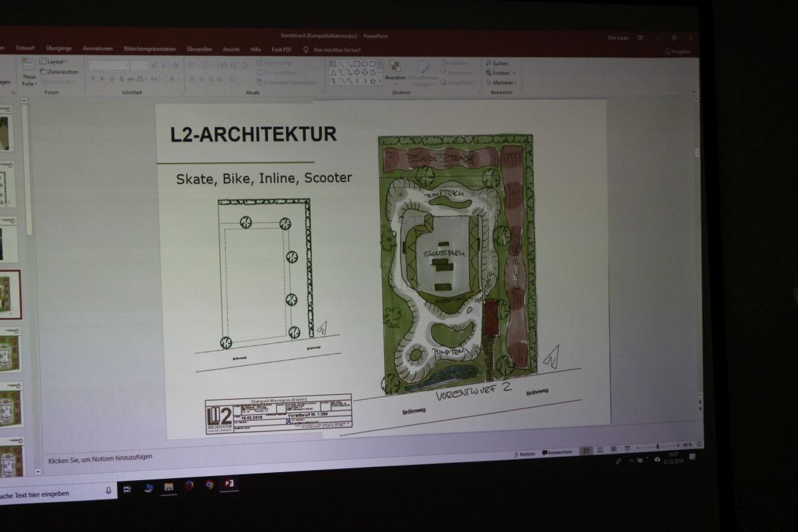Open the font color dropdown

(x=173, y=79)
